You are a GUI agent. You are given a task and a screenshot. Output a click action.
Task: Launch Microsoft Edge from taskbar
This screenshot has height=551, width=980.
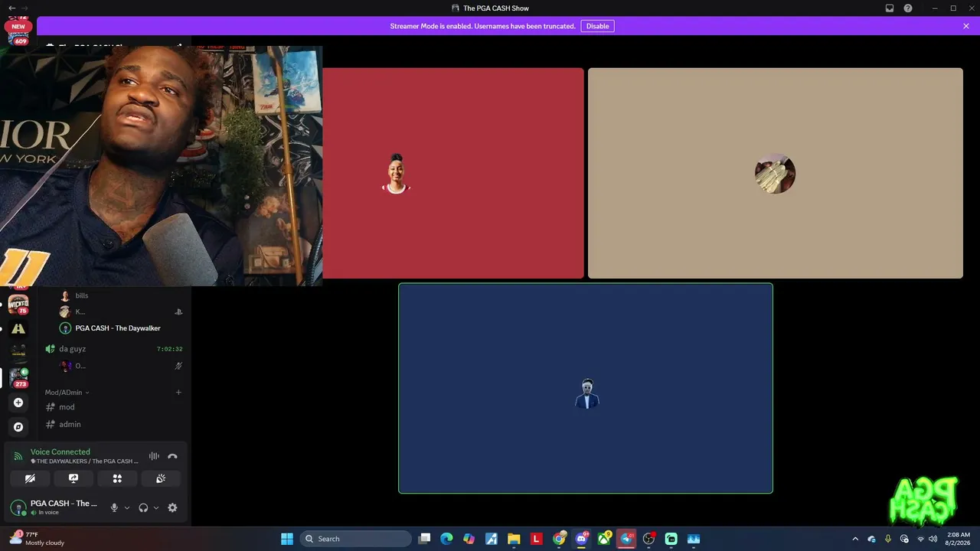tap(446, 539)
